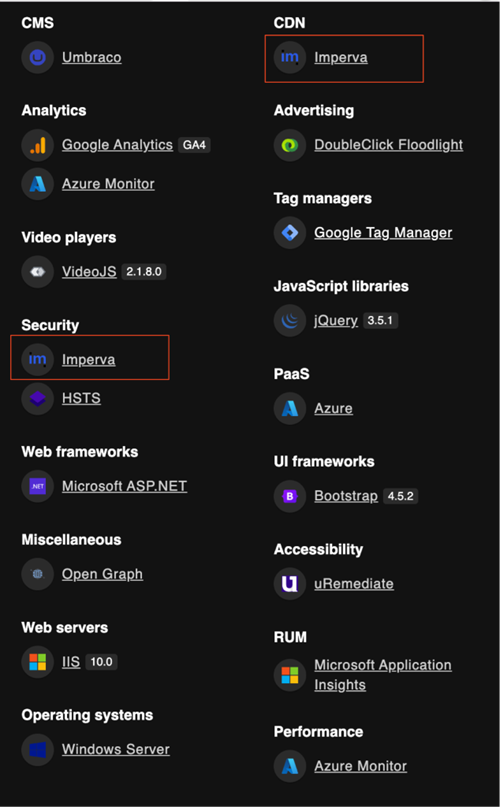Click the CDN category heading
The width and height of the screenshot is (500, 807).
pos(289,23)
